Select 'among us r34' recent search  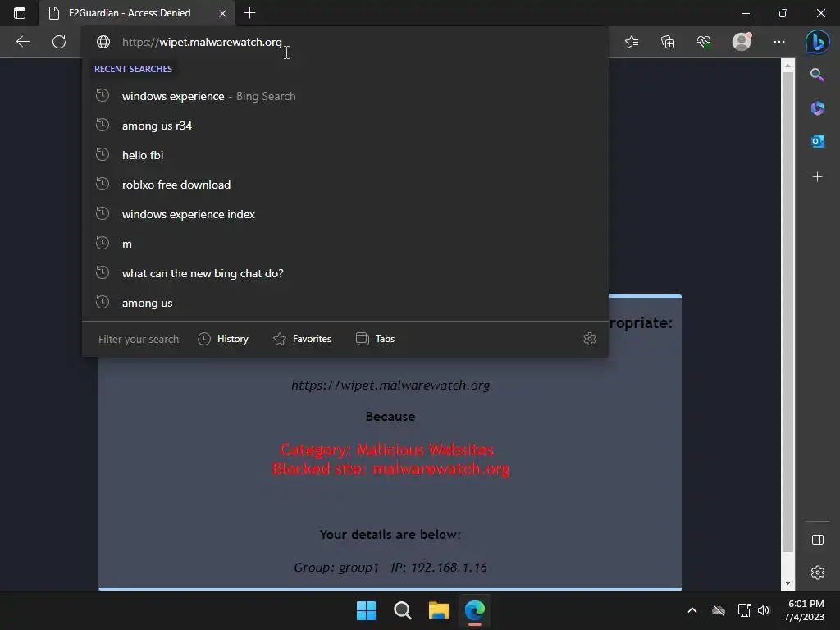[345, 126]
